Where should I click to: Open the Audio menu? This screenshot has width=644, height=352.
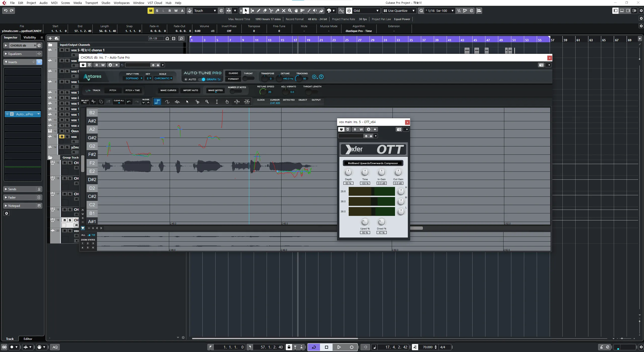[44, 3]
